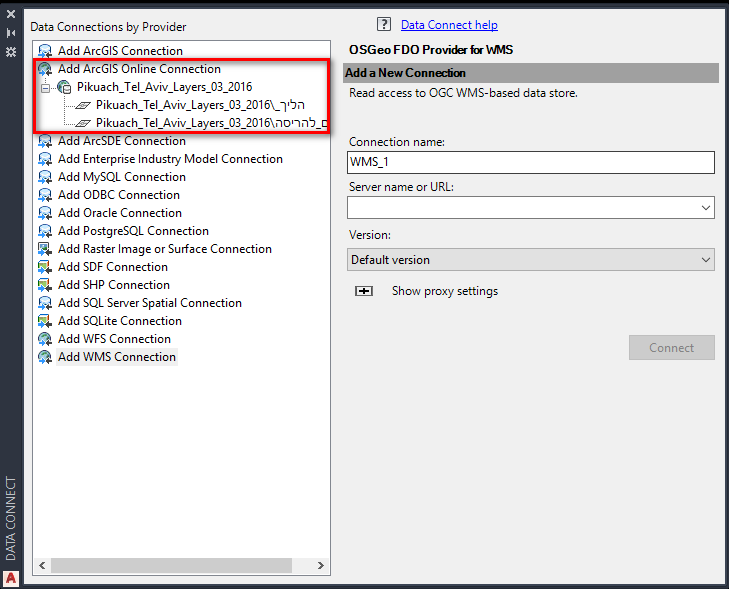Click the DATA CONNECT vertical title label

[x=11, y=518]
